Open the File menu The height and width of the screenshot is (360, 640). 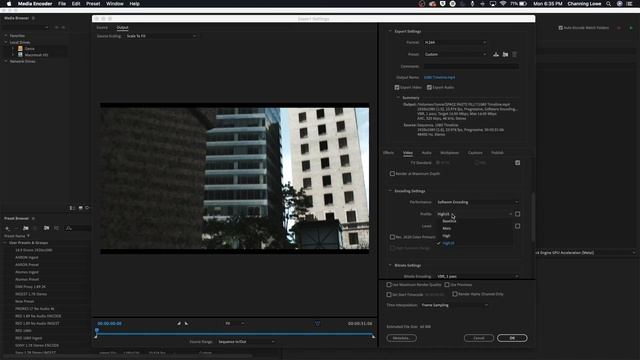coord(62,4)
